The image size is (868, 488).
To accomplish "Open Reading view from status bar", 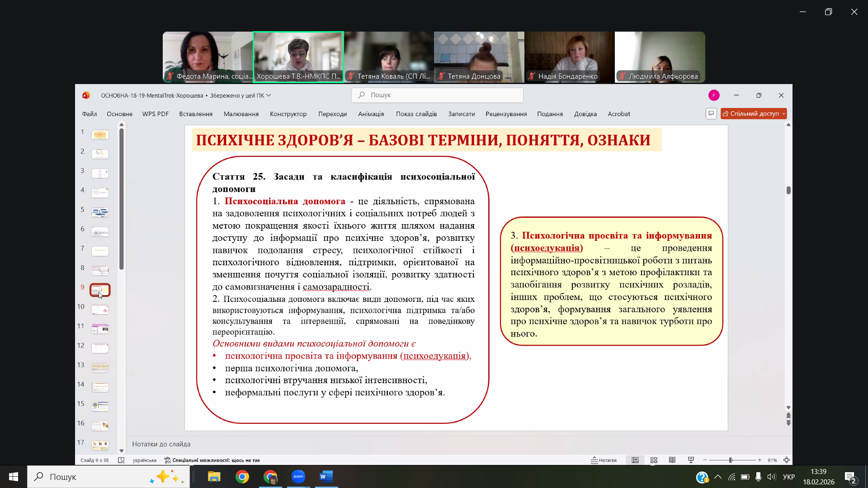I will [x=672, y=460].
